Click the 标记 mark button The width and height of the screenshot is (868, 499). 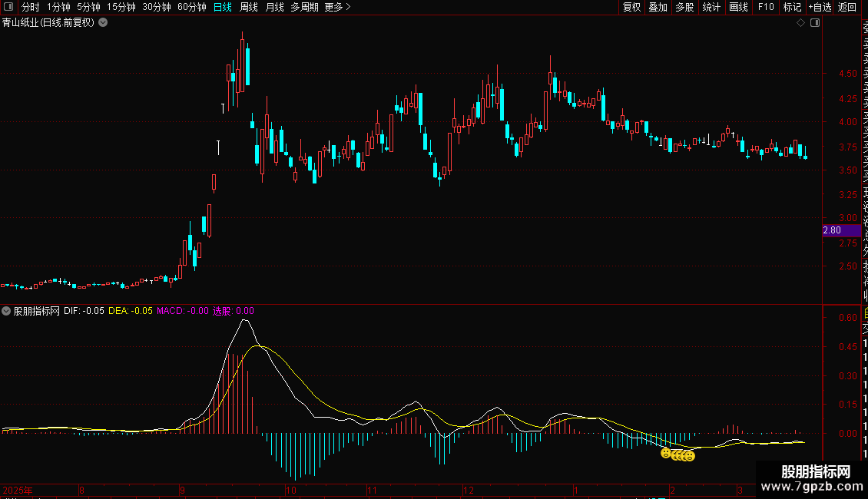(792, 7)
